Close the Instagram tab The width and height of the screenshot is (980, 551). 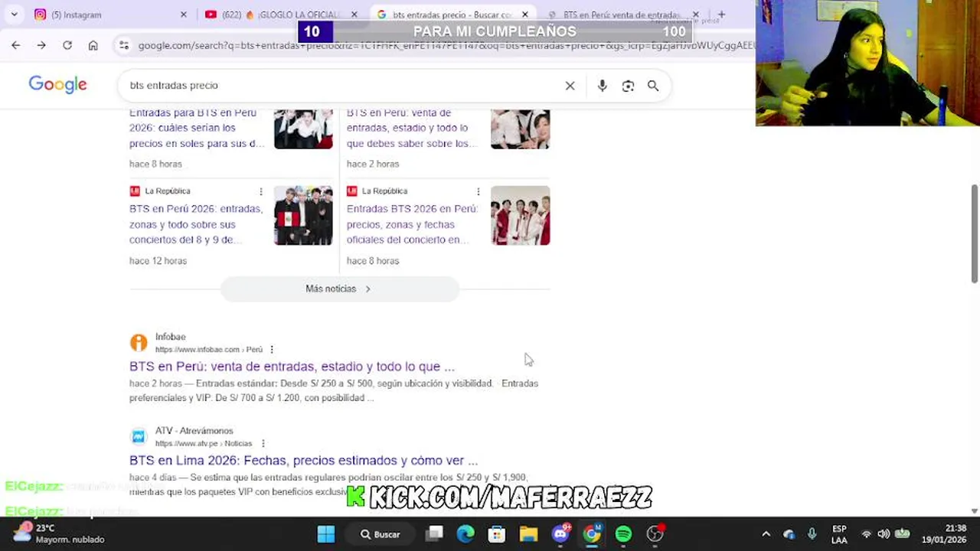[x=184, y=15]
